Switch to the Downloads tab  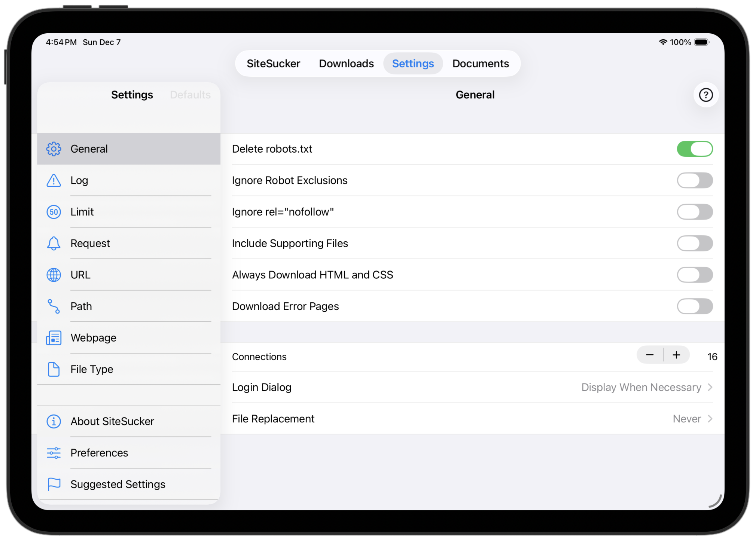(x=346, y=64)
